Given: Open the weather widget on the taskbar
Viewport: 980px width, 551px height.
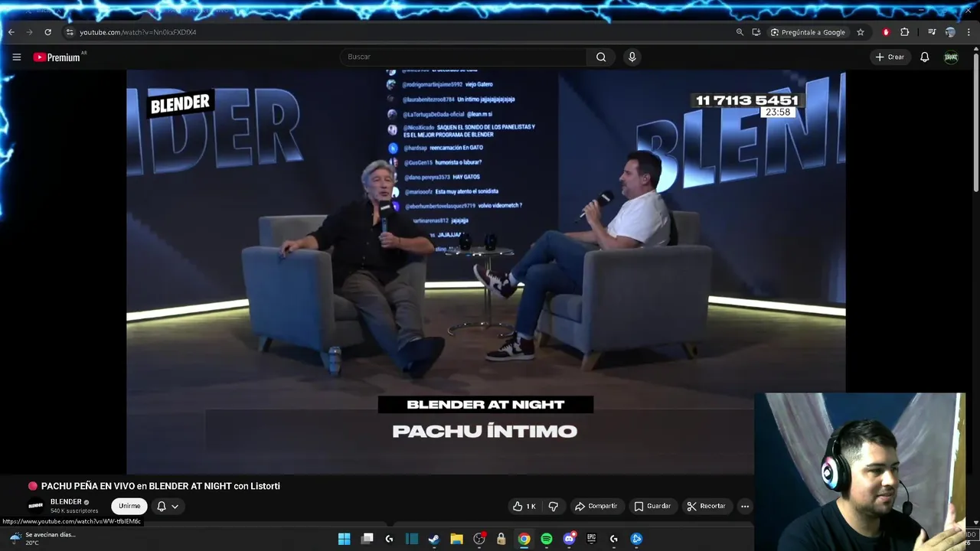Looking at the screenshot, I should tap(42, 539).
